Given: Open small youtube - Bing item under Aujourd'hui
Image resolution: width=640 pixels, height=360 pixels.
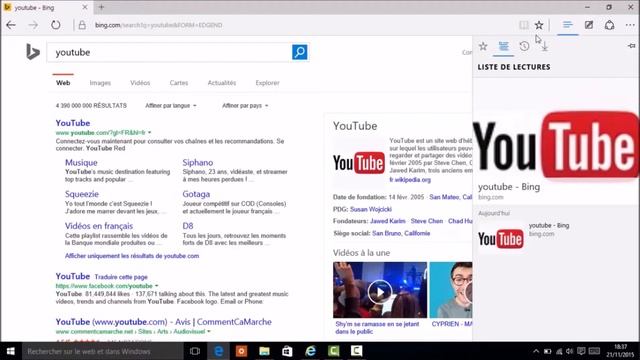Looking at the screenshot, I should coord(556,237).
